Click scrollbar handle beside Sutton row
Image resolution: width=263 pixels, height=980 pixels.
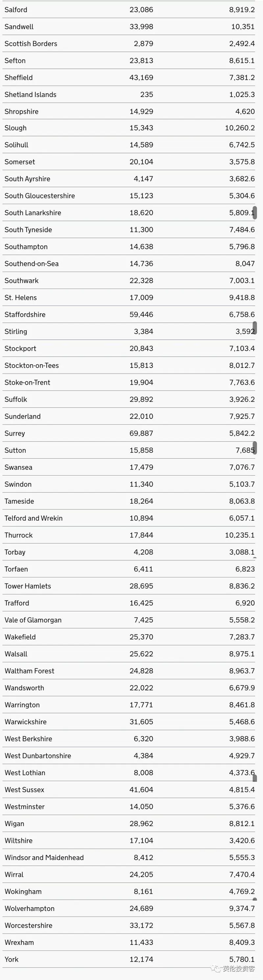255,448
